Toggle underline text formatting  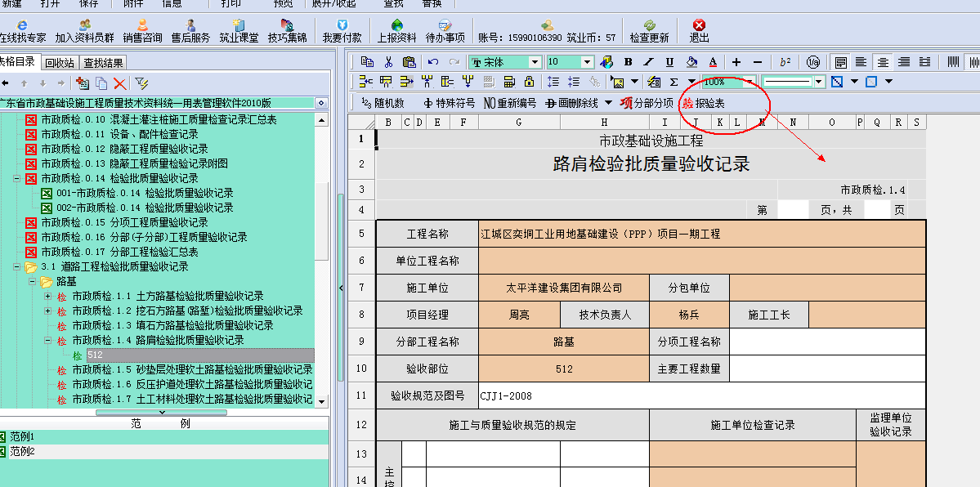pyautogui.click(x=669, y=62)
